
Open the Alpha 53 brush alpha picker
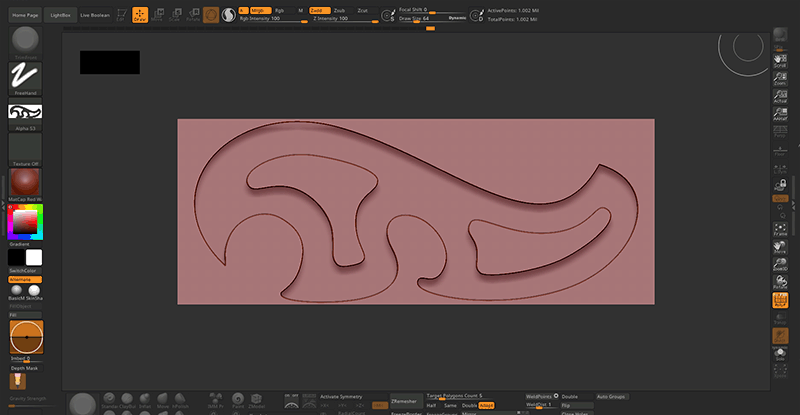coord(25,113)
